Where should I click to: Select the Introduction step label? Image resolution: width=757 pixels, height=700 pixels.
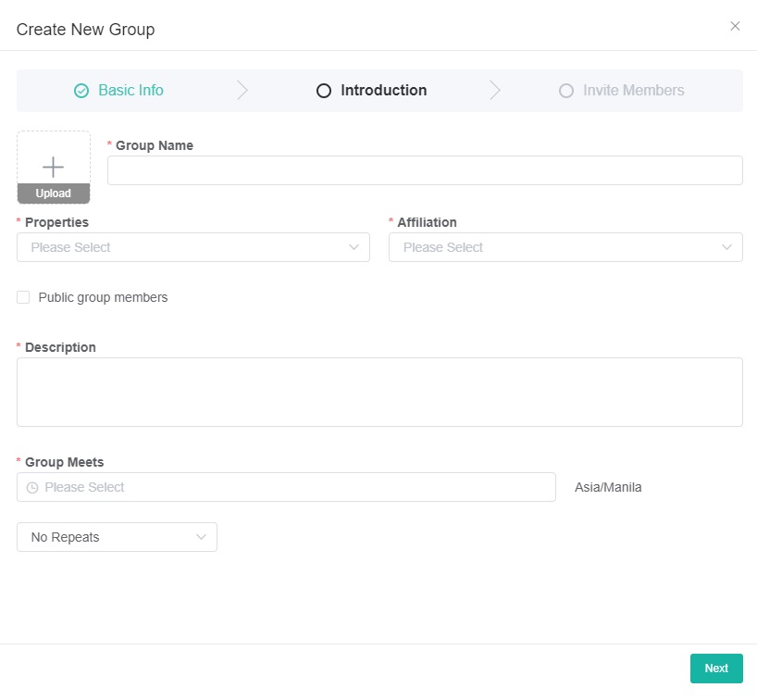click(383, 91)
